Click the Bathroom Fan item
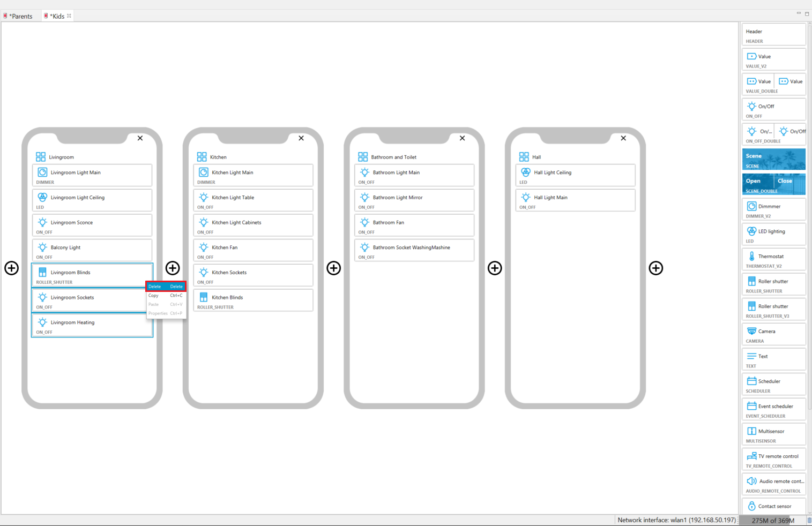Viewport: 812px width, 526px height. coord(414,225)
